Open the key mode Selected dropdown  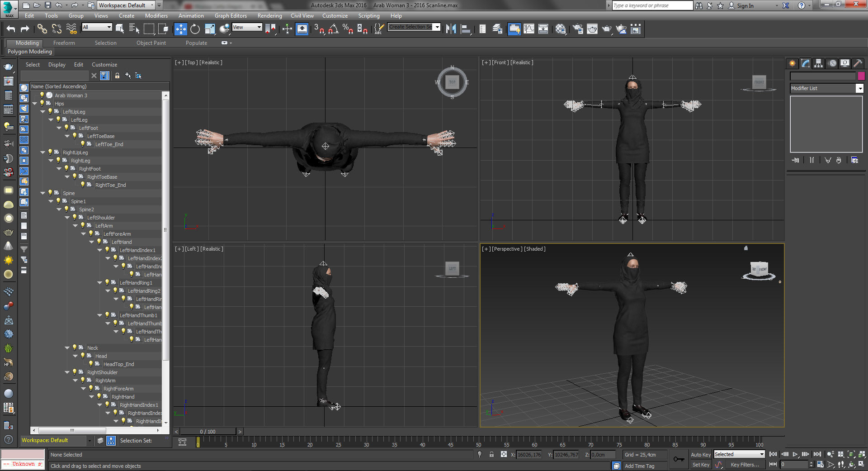(739, 454)
